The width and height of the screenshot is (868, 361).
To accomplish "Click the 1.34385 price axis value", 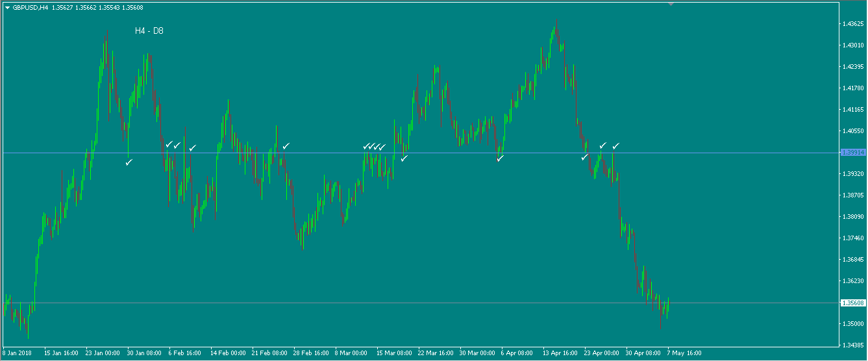I will (x=852, y=345).
